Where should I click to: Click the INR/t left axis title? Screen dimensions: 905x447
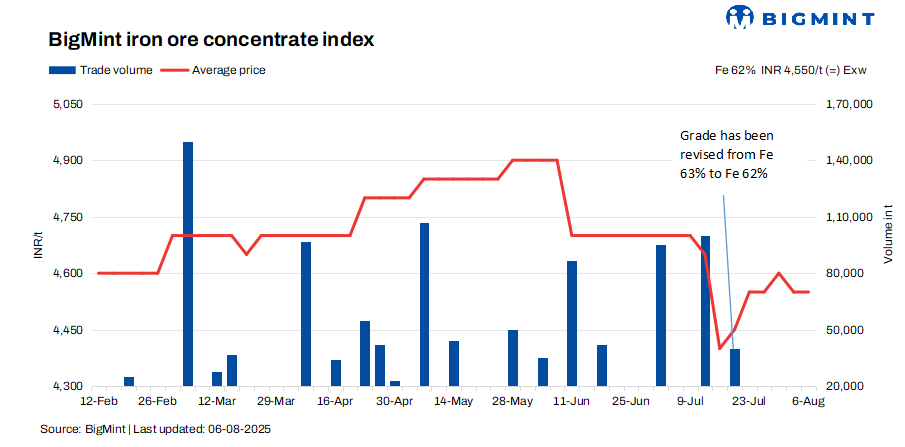36,245
